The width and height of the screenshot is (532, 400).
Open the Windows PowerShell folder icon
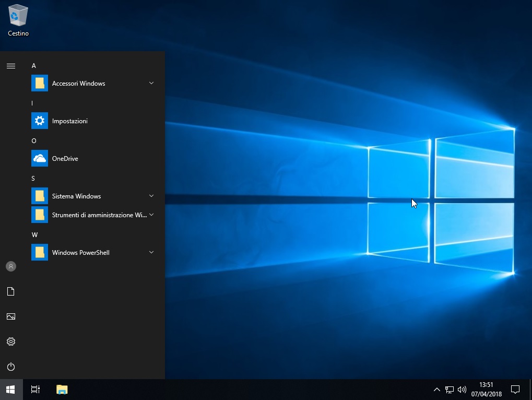coord(40,252)
